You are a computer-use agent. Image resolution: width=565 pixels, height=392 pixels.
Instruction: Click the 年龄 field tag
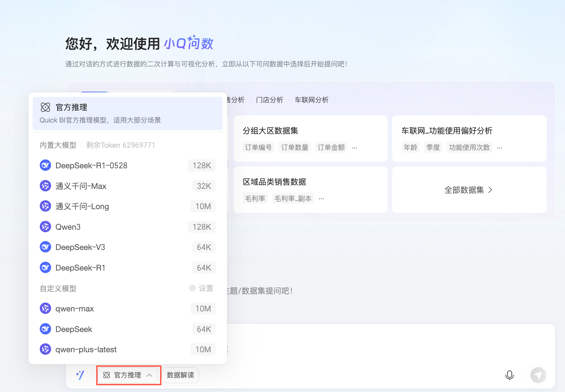(410, 147)
